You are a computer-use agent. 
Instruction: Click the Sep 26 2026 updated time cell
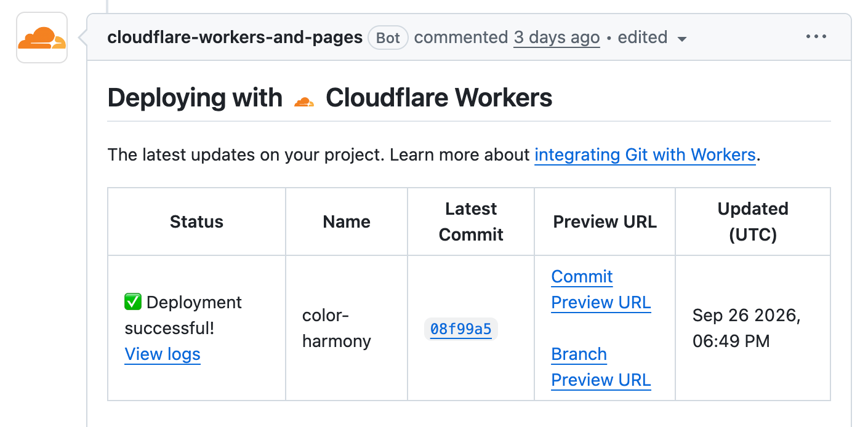(753, 328)
